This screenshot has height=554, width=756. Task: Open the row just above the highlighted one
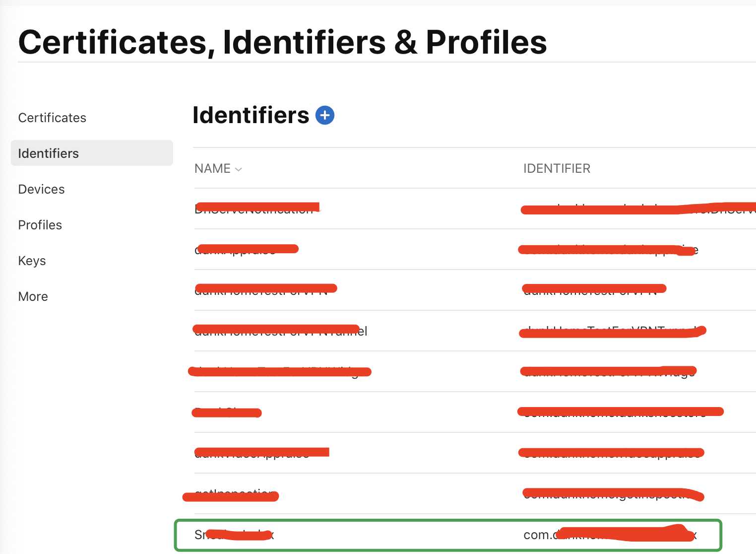475,493
